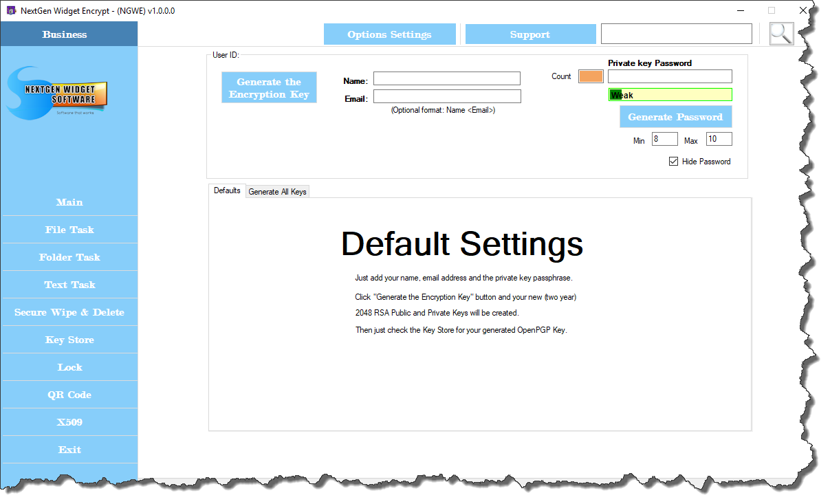The width and height of the screenshot is (830, 504).
Task: Click Exit in the sidebar
Action: 69,450
